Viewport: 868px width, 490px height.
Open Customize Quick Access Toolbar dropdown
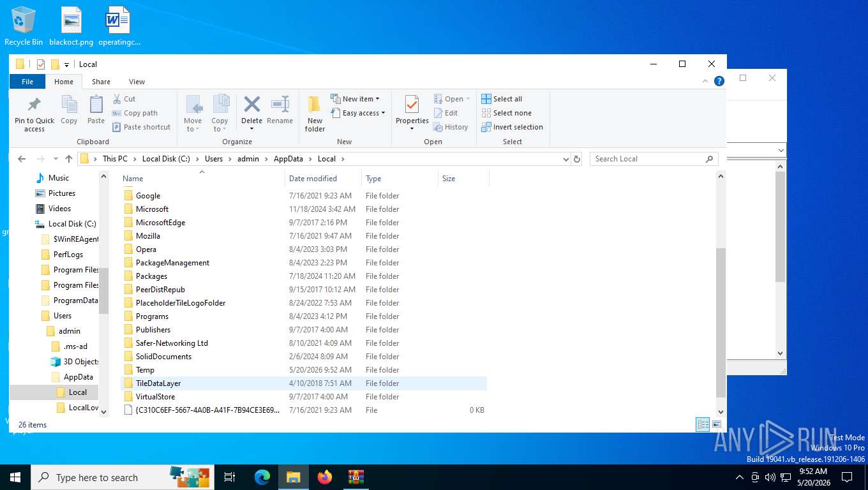(66, 64)
